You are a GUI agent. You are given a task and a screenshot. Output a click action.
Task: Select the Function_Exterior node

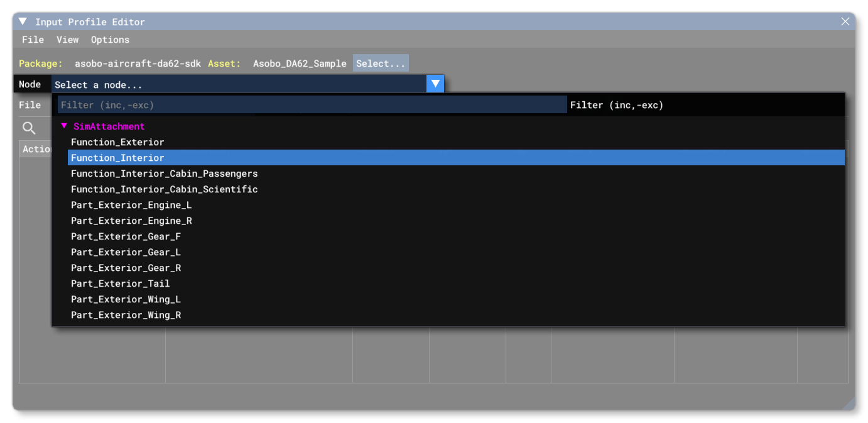117,142
